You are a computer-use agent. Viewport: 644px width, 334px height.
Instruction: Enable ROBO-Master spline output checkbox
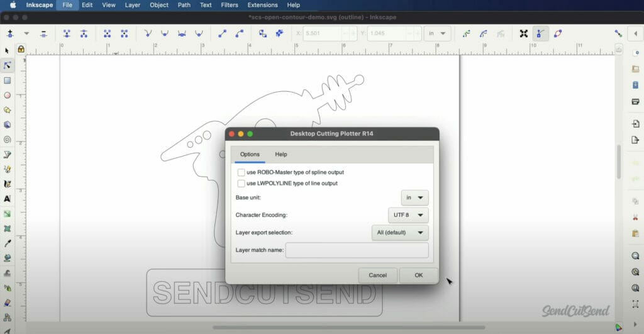[x=241, y=172]
